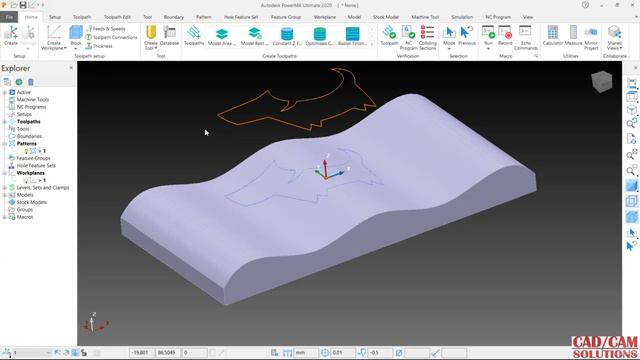Switch to the NC Program tab
This screenshot has width=640, height=360.
tap(498, 17)
